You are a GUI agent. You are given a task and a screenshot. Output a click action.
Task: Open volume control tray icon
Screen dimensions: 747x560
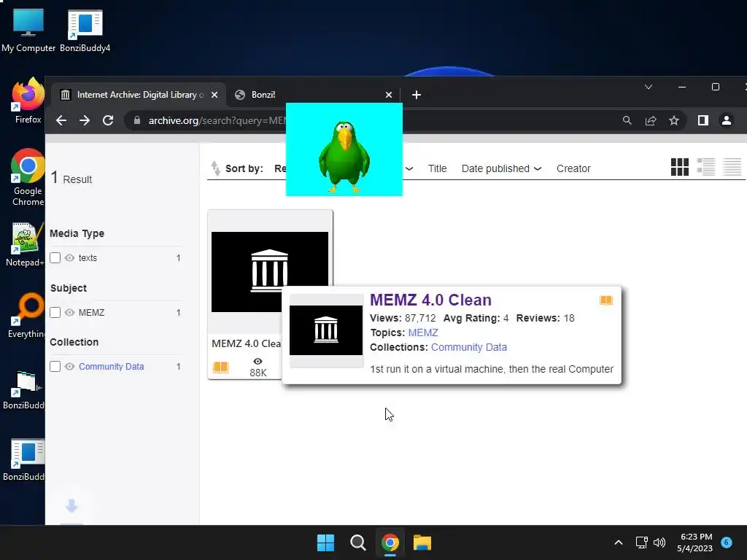coord(659,542)
